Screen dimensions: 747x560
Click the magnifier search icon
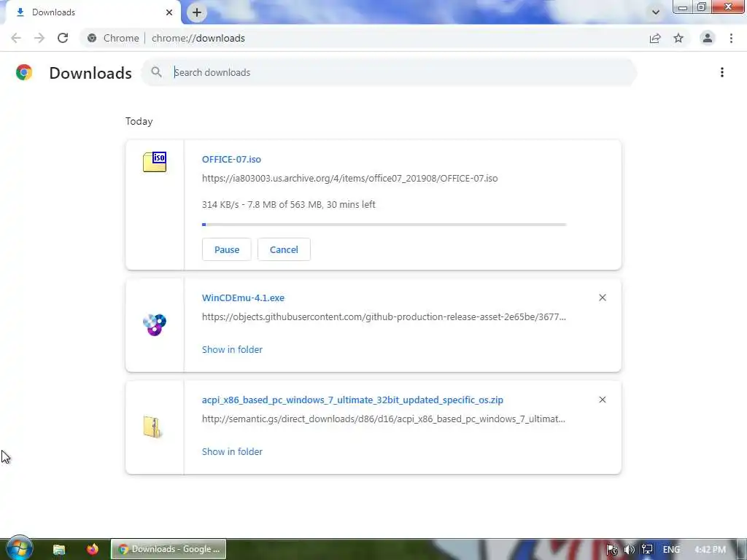[x=156, y=72]
